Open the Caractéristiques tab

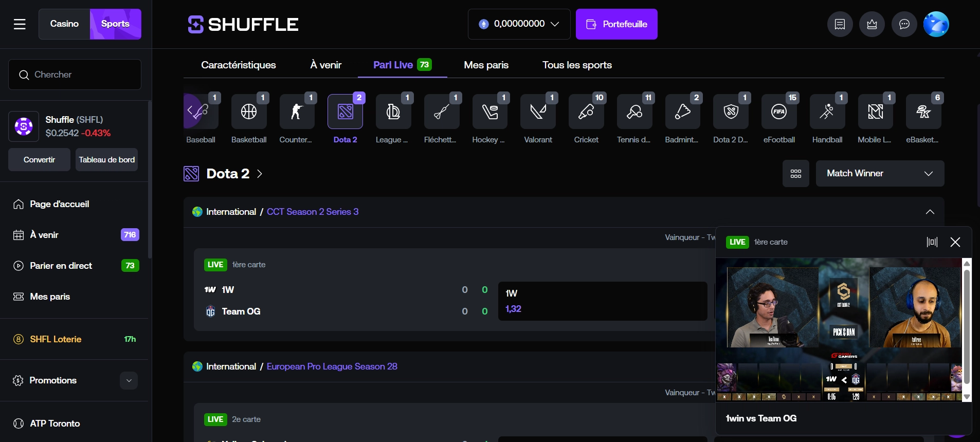point(239,65)
